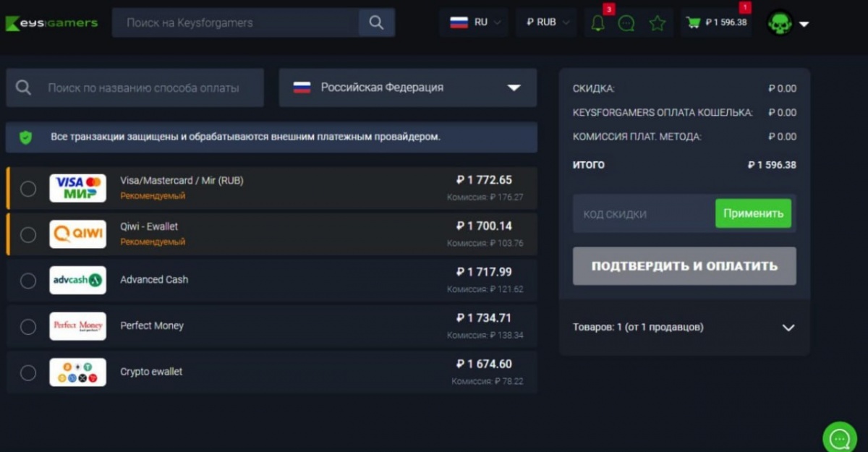This screenshot has height=452, width=868.
Task: Open the KeysForGamers logo home link
Action: (x=51, y=22)
